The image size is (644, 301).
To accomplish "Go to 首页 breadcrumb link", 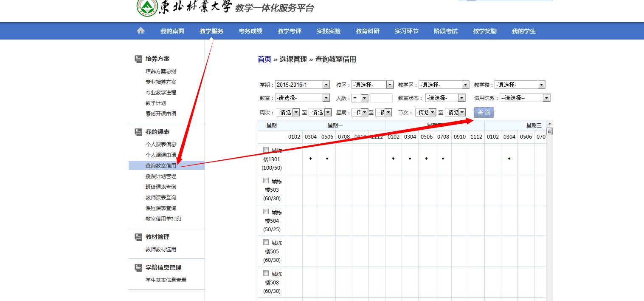I will click(x=264, y=59).
